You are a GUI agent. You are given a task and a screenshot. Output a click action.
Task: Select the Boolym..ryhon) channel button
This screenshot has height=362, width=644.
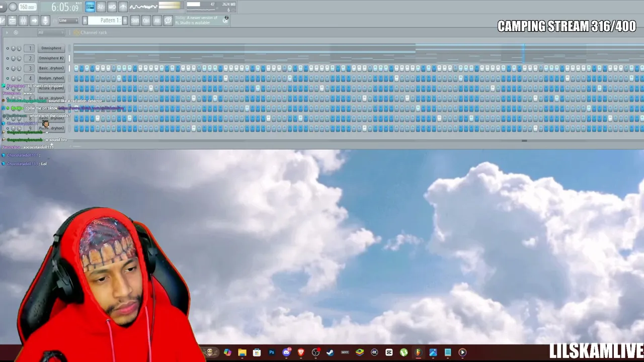51,78
